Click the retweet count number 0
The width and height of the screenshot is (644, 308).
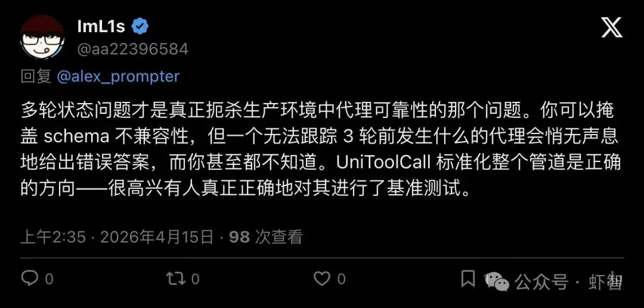pos(195,279)
